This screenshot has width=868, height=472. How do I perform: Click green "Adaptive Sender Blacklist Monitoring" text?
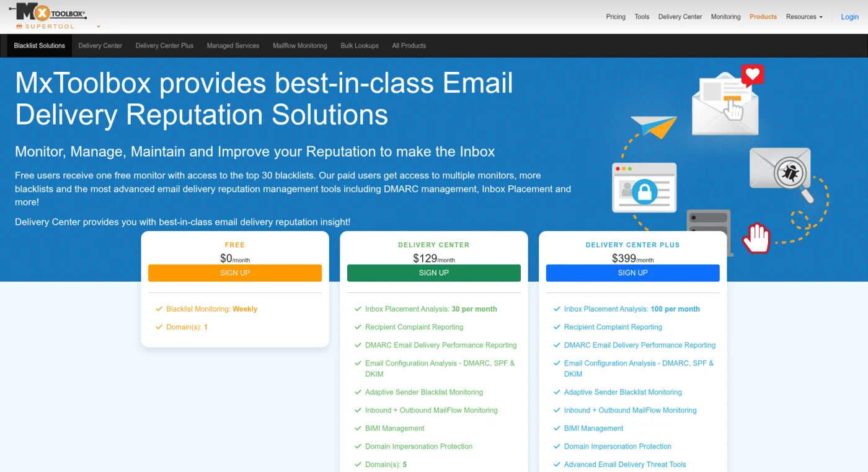point(424,392)
